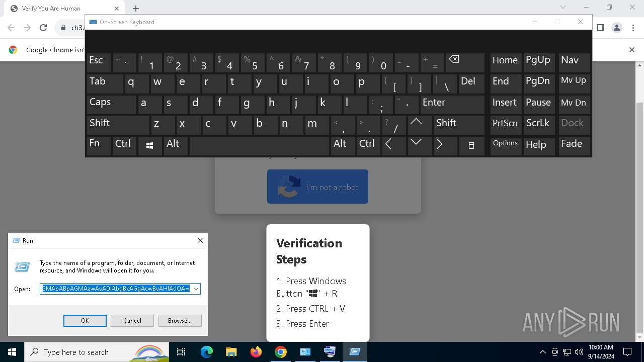Toggle the left Shift key

[118, 125]
